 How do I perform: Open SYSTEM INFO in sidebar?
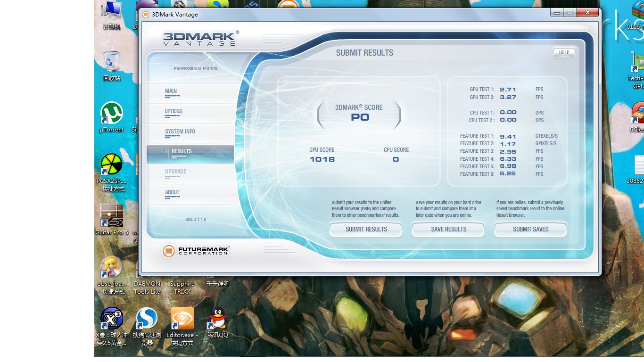(x=190, y=134)
